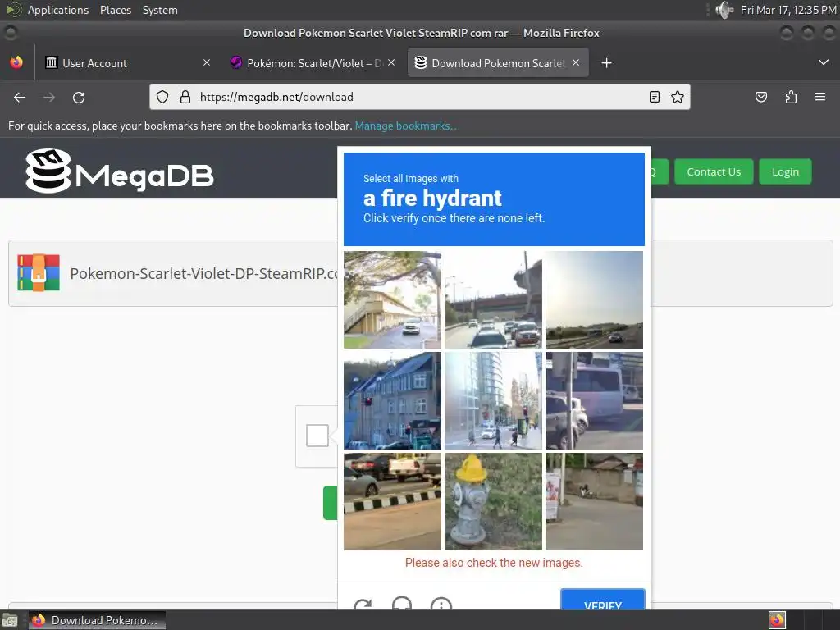Click the captcha audio challenge headphones icon
The image size is (840, 630).
pos(402,603)
